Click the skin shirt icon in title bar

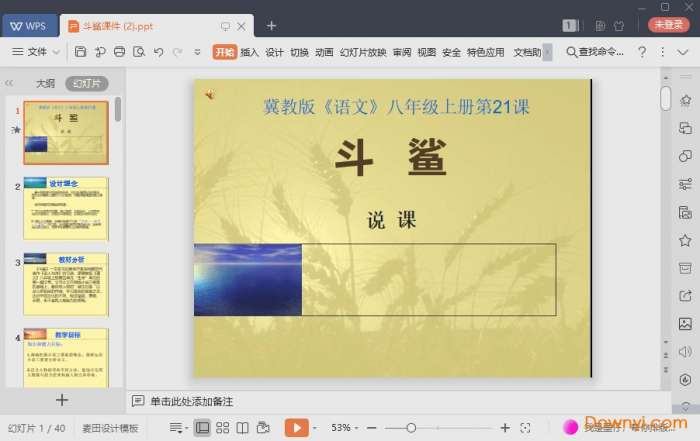click(619, 26)
